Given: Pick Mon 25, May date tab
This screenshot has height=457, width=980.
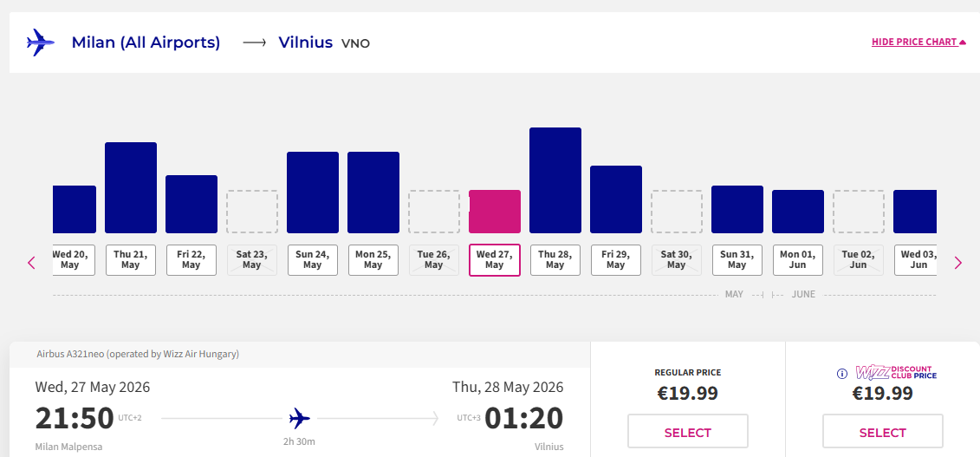Looking at the screenshot, I should coord(373,260).
